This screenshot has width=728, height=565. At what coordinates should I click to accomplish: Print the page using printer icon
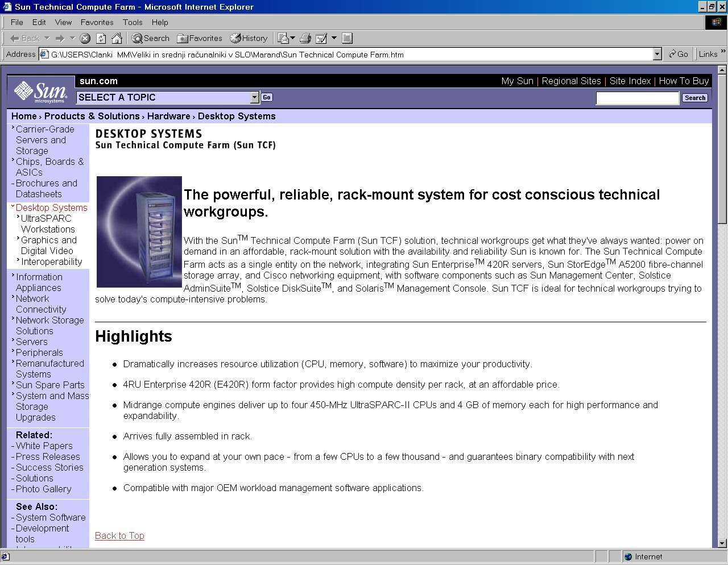(305, 38)
